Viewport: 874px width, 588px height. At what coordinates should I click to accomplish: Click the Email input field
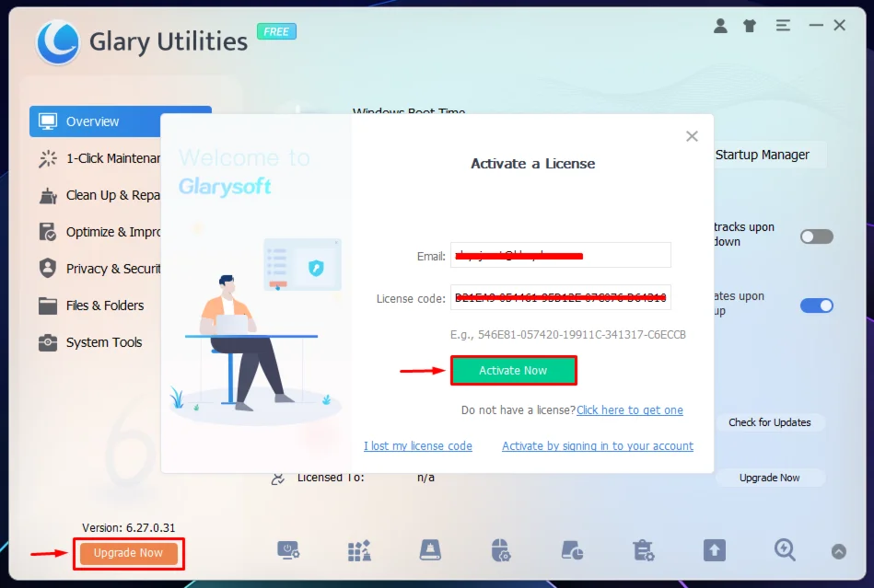pyautogui.click(x=561, y=256)
